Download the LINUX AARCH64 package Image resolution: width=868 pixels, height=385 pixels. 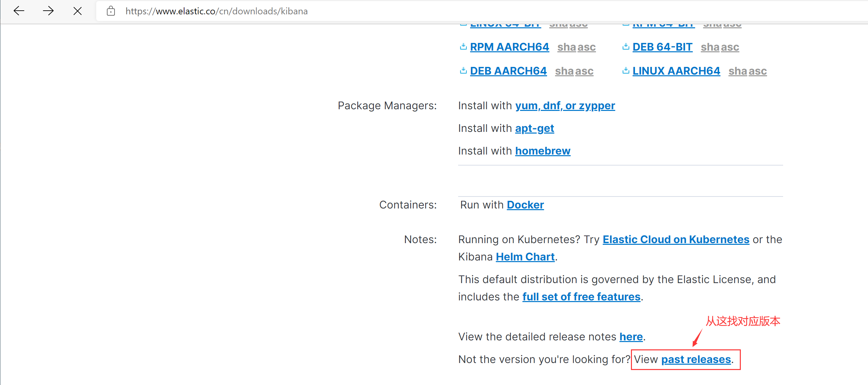click(676, 71)
